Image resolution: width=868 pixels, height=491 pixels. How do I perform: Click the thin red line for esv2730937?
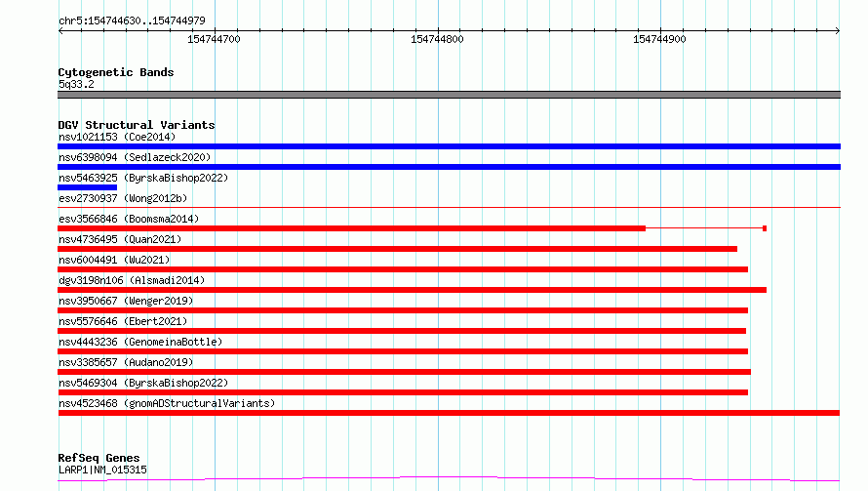tap(449, 208)
